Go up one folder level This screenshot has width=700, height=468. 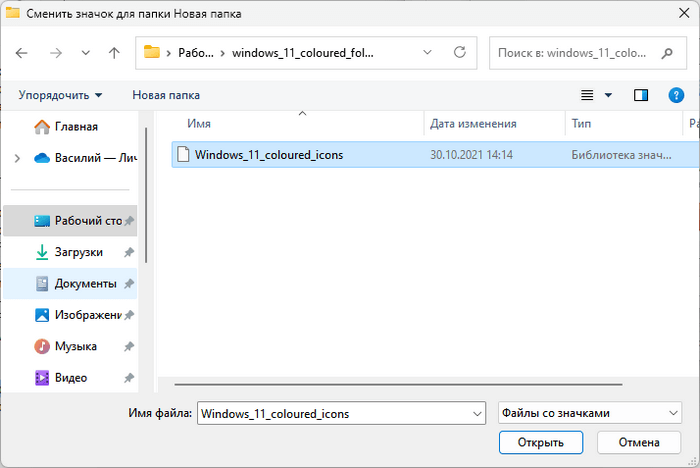point(114,53)
